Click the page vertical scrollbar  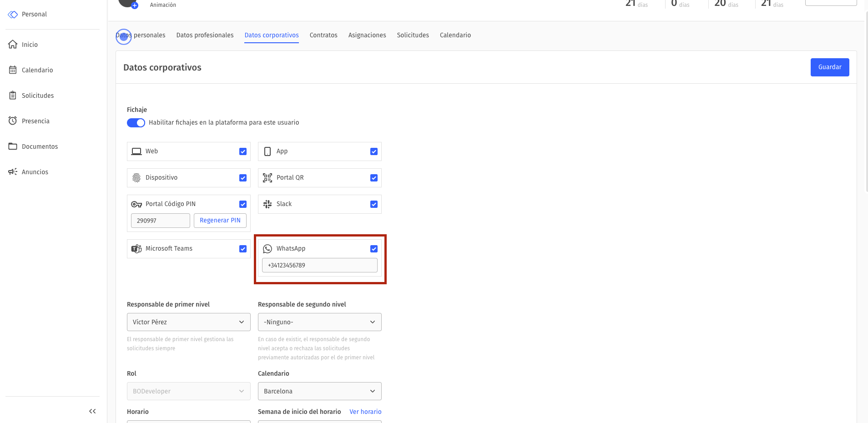click(866, 102)
